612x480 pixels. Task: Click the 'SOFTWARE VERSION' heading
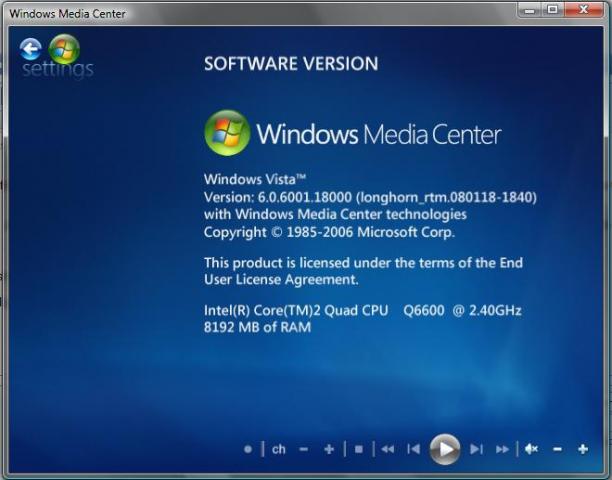[291, 64]
